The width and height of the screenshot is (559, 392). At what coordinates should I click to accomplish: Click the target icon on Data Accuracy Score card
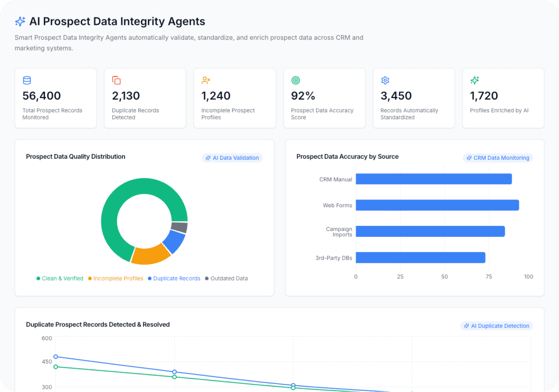pos(296,80)
